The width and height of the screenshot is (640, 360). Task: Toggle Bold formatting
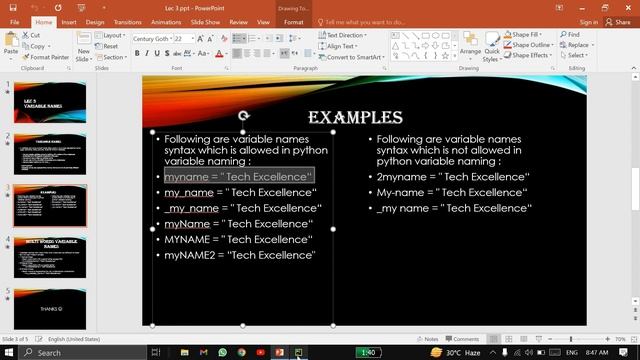coord(137,53)
